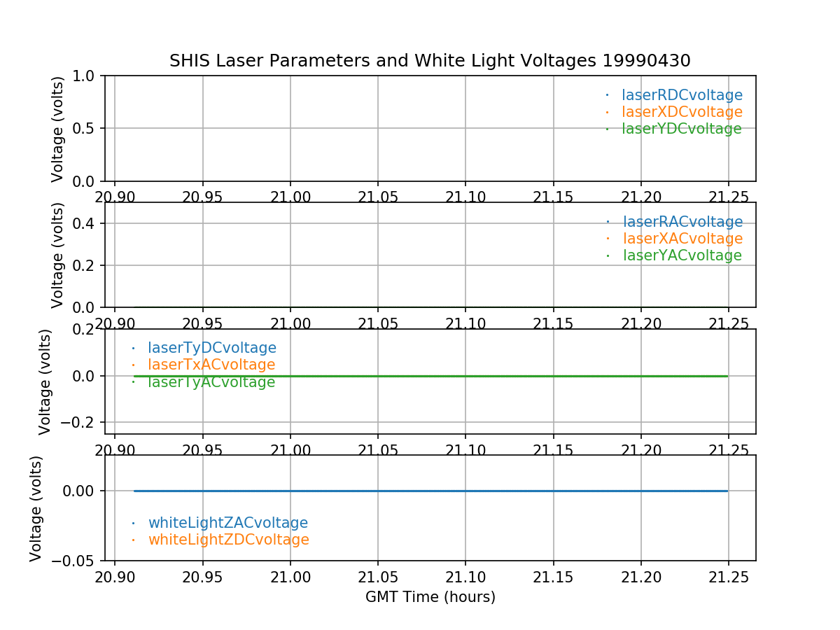Pick the laserXACvoltage legend label

click(x=682, y=239)
